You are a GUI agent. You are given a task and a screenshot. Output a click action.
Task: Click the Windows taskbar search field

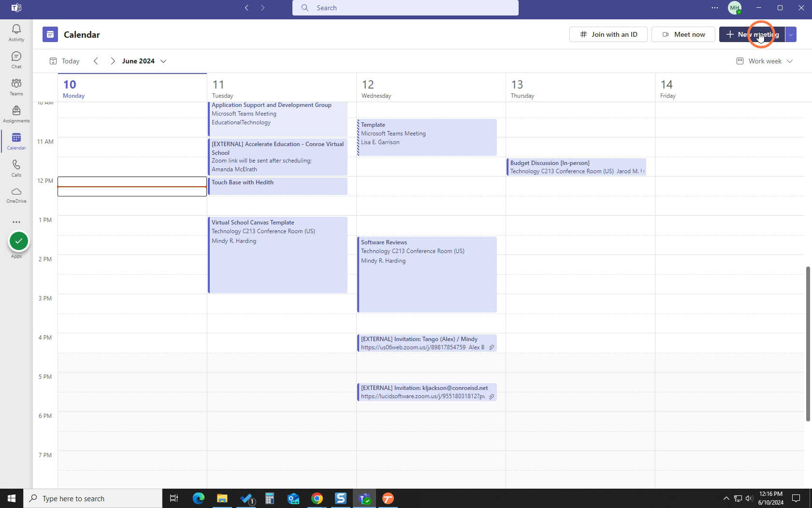93,498
